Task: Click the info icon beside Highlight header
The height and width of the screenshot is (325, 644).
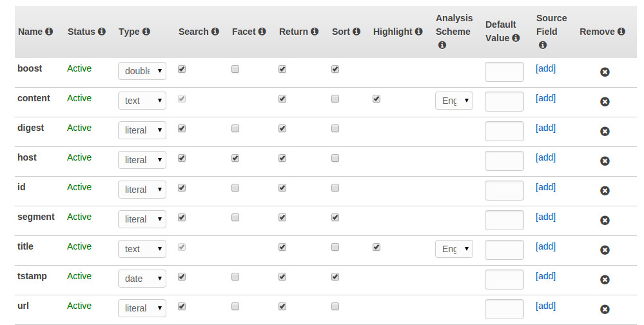Action: click(x=418, y=32)
